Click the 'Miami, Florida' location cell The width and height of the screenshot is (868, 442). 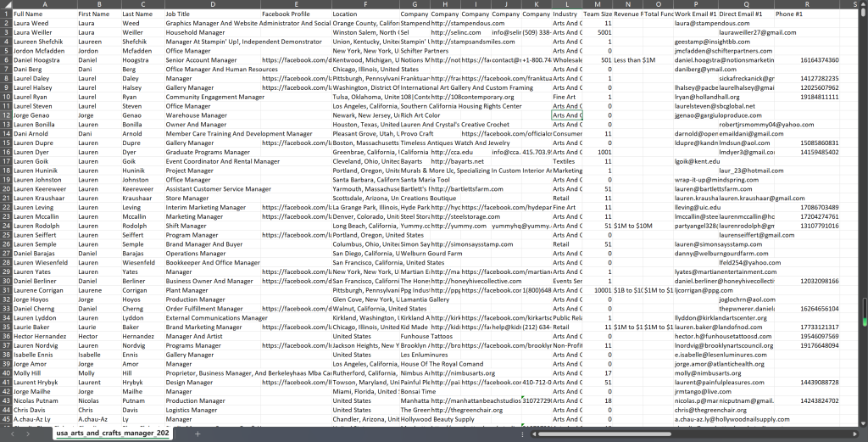365,392
